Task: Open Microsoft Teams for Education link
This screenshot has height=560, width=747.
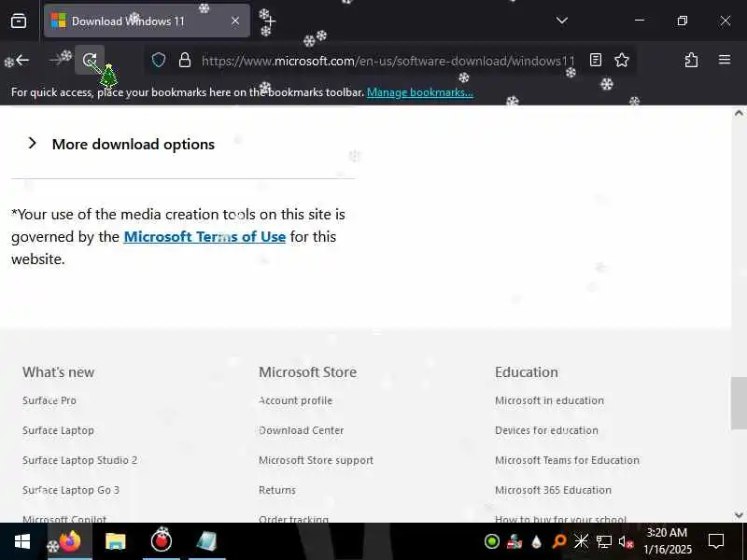Action: tap(567, 460)
